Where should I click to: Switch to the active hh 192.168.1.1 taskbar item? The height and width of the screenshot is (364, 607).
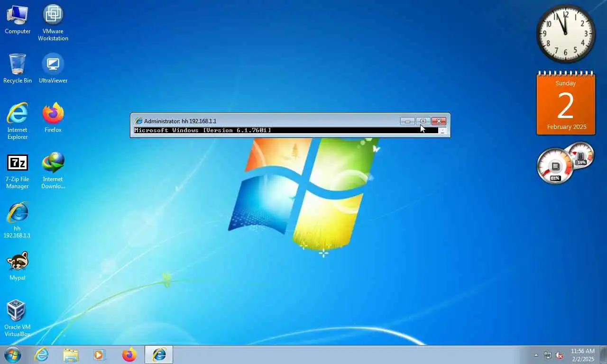[159, 355]
